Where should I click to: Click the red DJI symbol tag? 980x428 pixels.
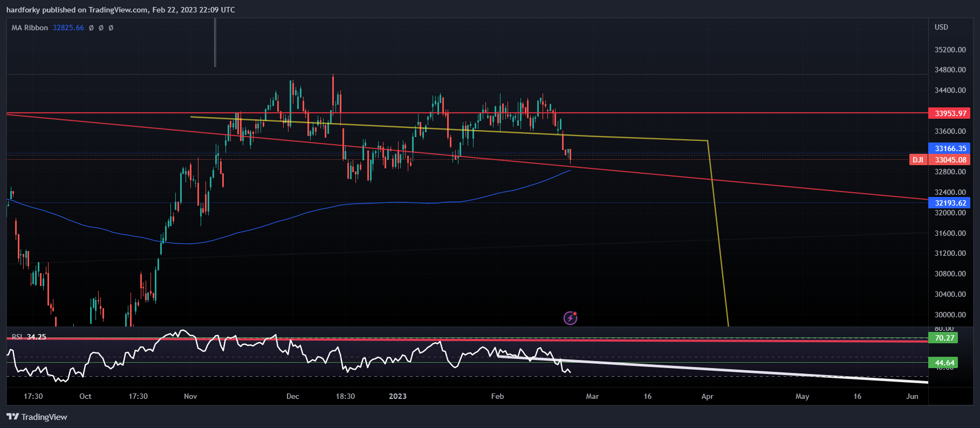918,160
